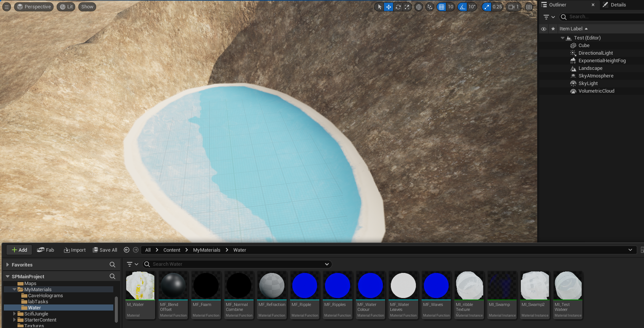
Task: Click the SkyAtmosphere icon in Outliner
Action: [573, 76]
